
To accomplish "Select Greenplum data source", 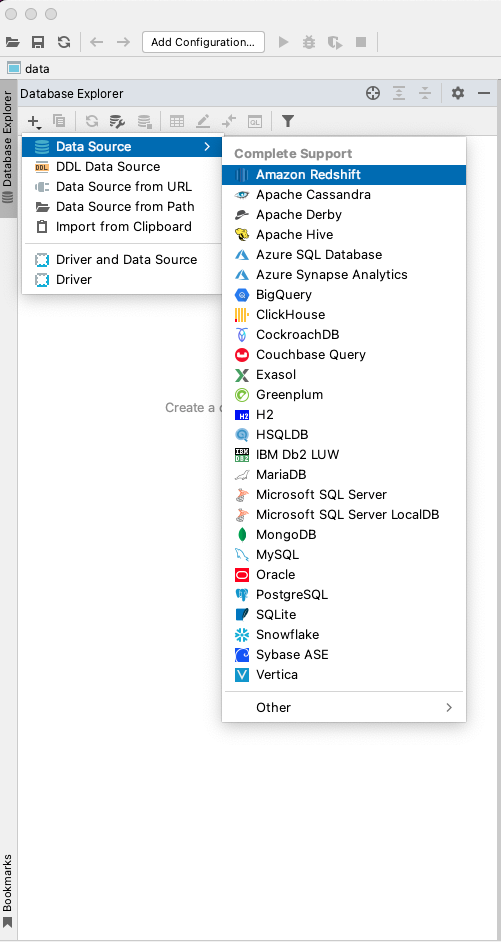I will click(x=344, y=395).
